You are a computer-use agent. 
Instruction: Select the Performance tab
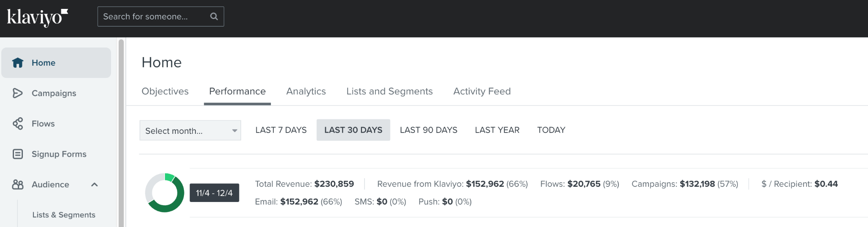click(237, 91)
